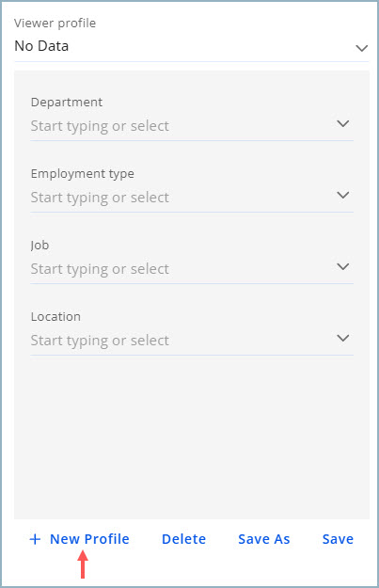
Task: Choose Save As for the profile
Action: click(264, 539)
